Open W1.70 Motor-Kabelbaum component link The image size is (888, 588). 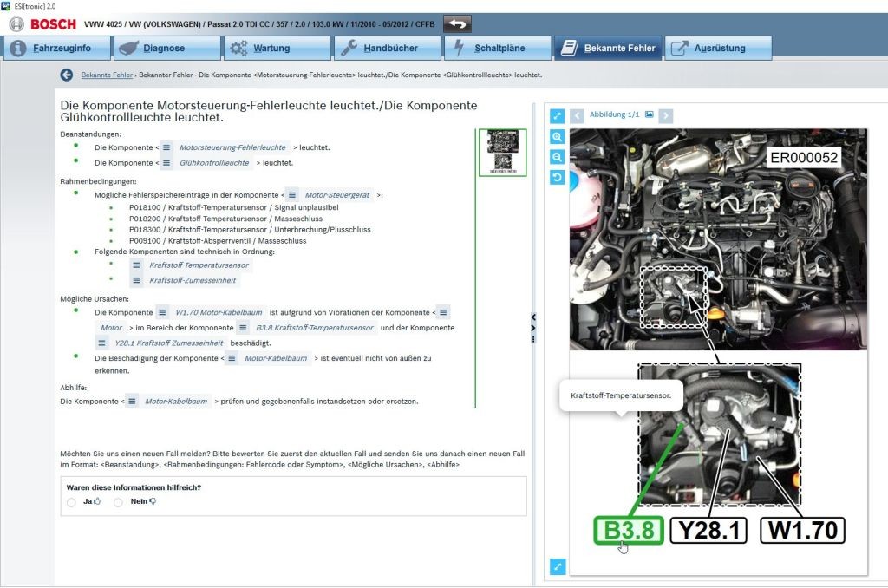coord(219,312)
